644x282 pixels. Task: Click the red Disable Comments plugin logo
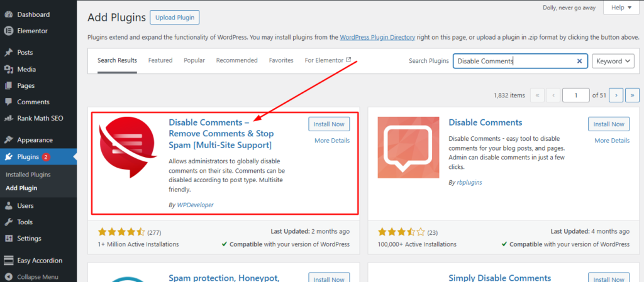coord(128,147)
